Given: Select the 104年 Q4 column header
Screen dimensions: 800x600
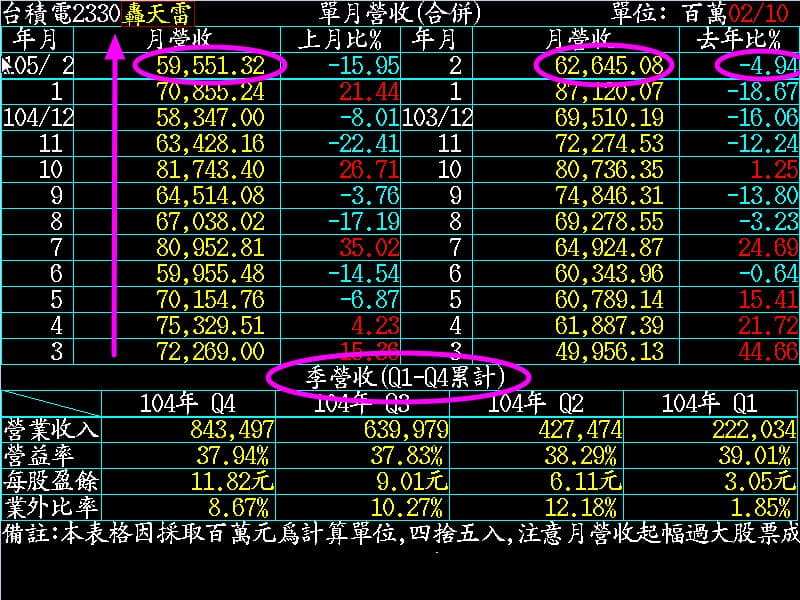Looking at the screenshot, I should pyautogui.click(x=188, y=403).
